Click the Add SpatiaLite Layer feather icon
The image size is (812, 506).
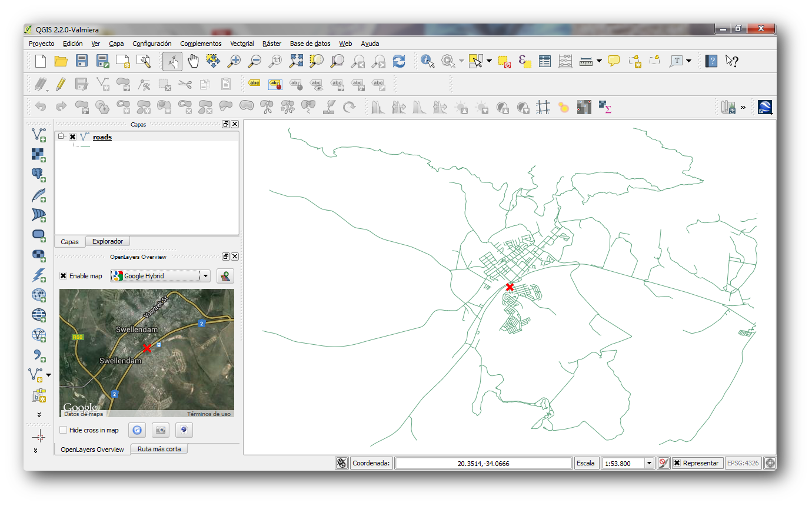[x=39, y=195]
